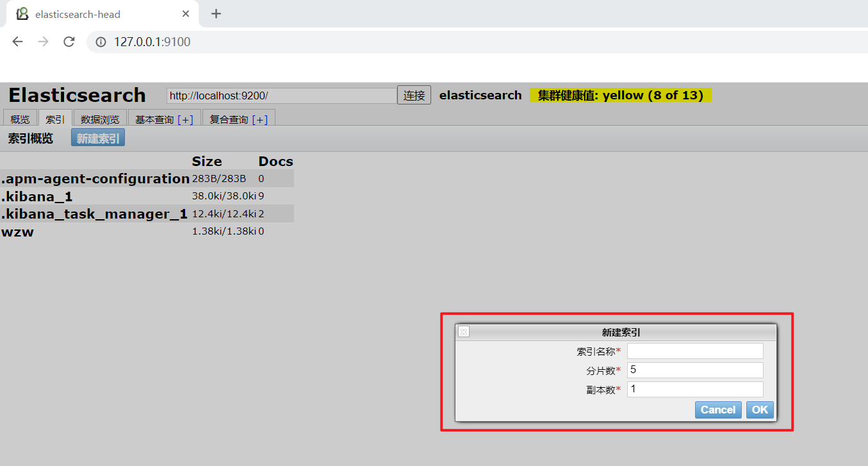Click the 283B/283B size value
This screenshot has height=466, width=868.
click(x=219, y=178)
